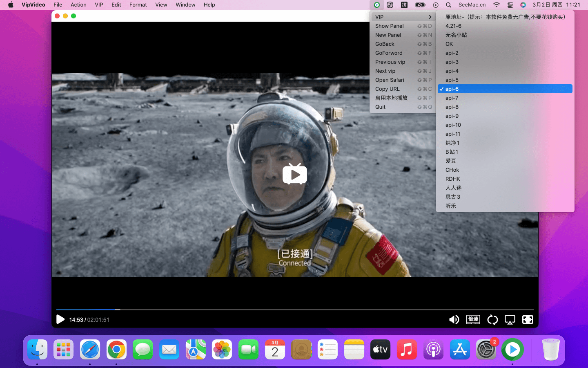Click the play button at bottom left
The image size is (588, 368).
coord(60,319)
